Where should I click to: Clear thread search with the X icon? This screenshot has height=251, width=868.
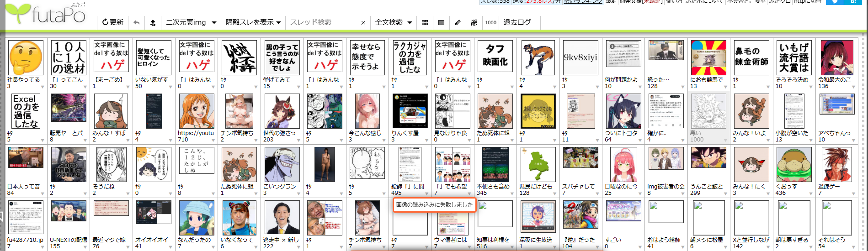[363, 23]
